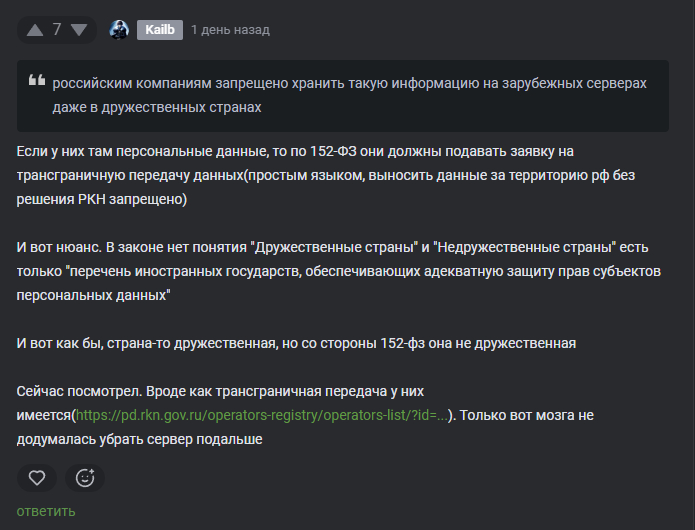
Task: Add an emoji reaction with smiley icon
Action: [85, 478]
